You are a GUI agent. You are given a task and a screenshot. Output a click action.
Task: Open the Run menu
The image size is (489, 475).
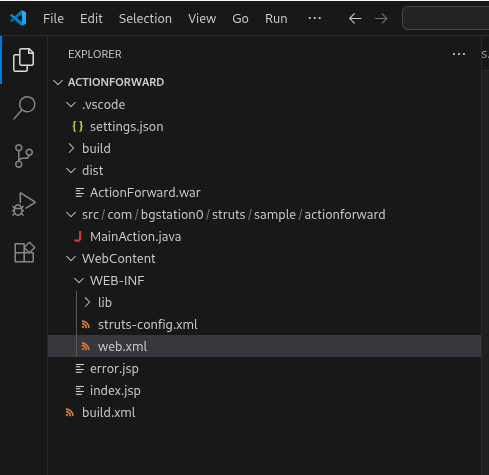click(x=276, y=19)
